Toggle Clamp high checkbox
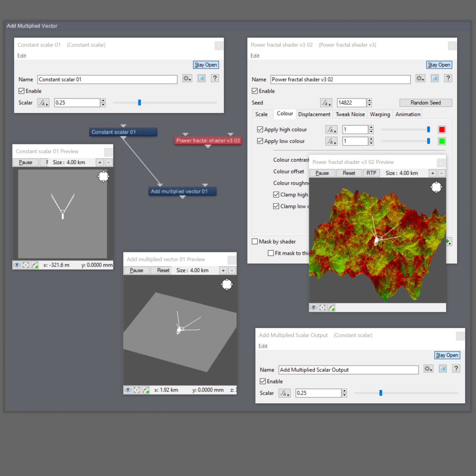Image resolution: width=476 pixels, height=476 pixels. coord(276,195)
